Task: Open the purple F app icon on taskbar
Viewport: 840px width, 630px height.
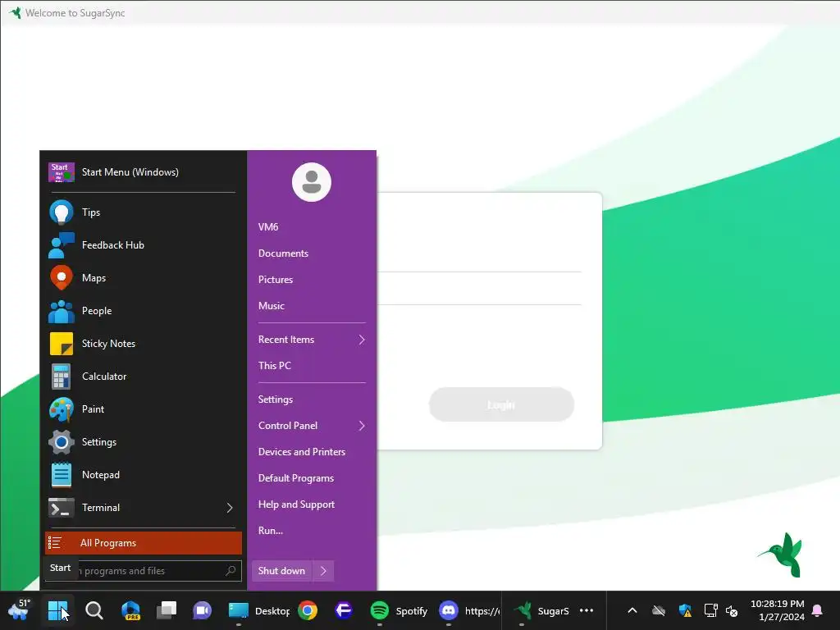Action: (344, 610)
